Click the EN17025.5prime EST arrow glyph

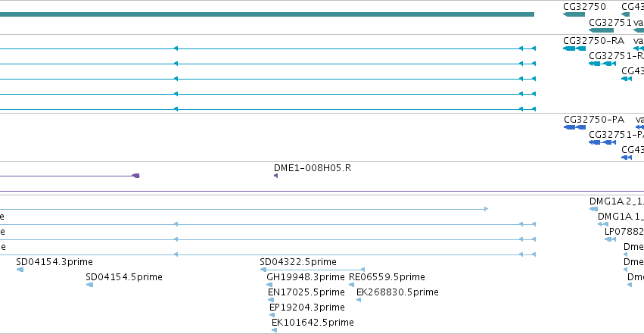point(271,300)
